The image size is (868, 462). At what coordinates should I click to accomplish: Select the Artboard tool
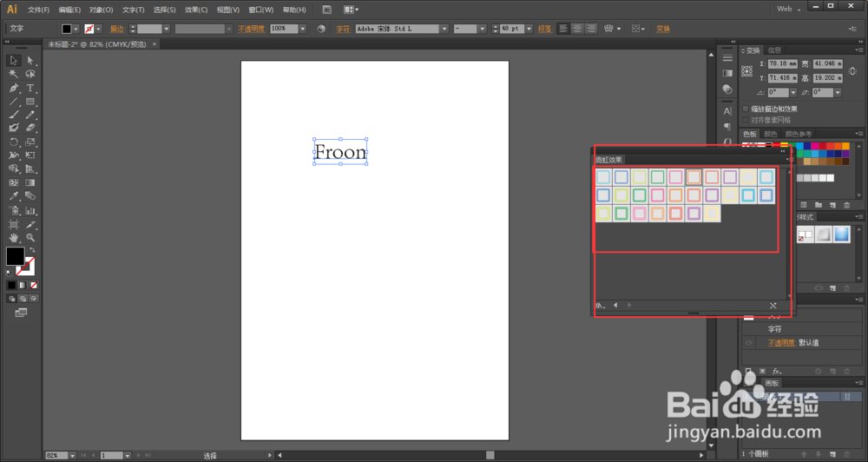pyautogui.click(x=14, y=224)
